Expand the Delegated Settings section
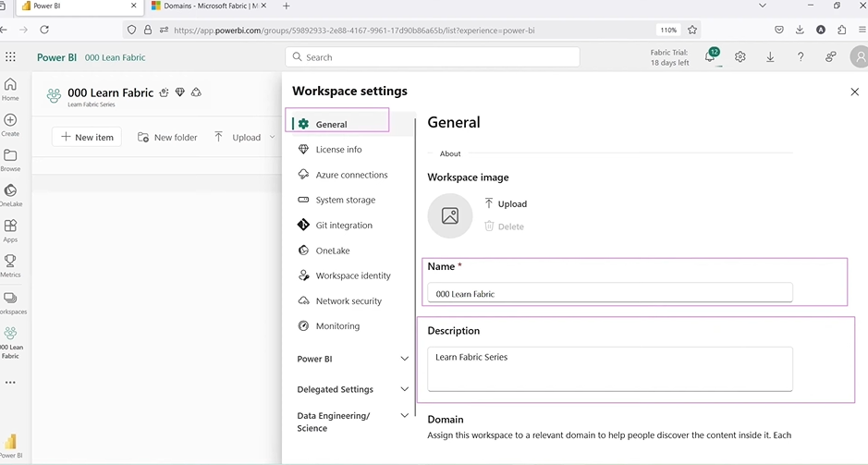The height and width of the screenshot is (465, 868). click(x=352, y=389)
